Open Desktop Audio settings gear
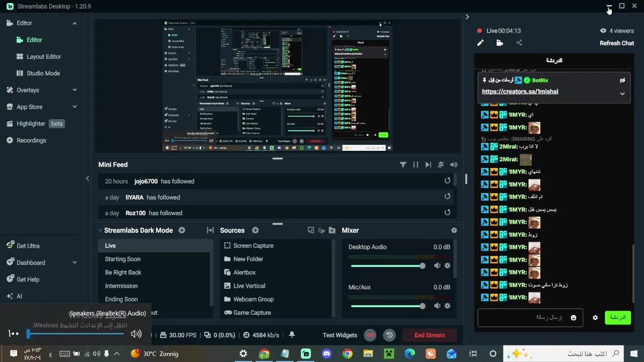 447,265
